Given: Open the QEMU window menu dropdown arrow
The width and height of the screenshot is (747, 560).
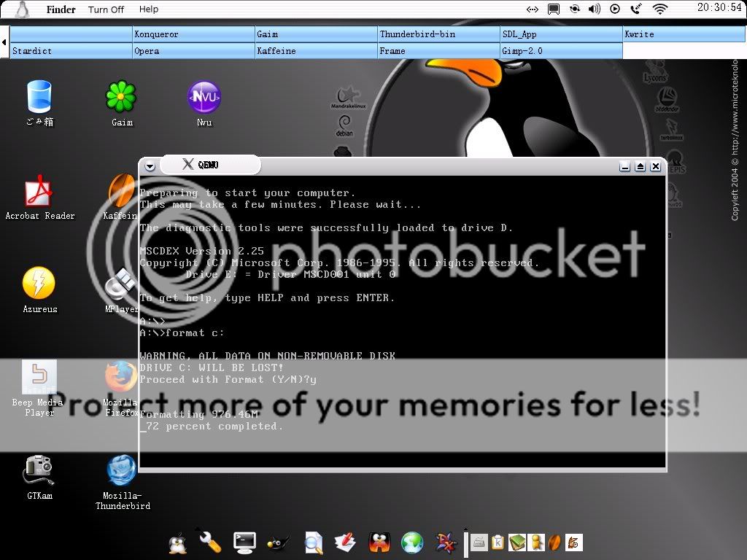Looking at the screenshot, I should click(150, 166).
